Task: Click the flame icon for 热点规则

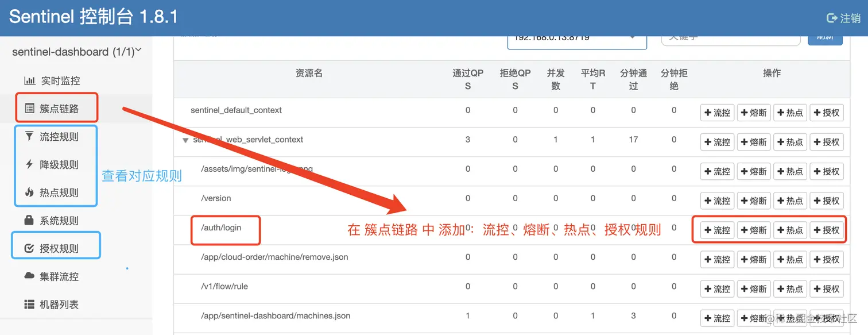Action: (x=29, y=192)
